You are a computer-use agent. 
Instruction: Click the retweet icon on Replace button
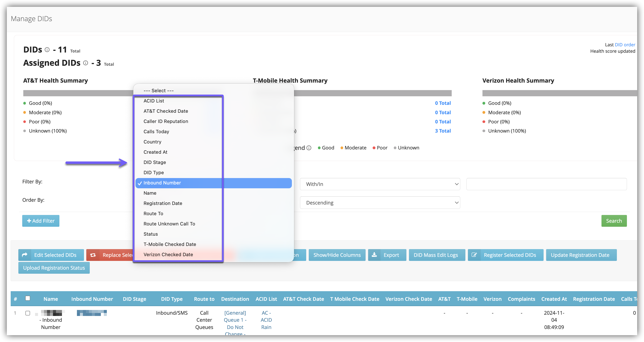click(93, 255)
